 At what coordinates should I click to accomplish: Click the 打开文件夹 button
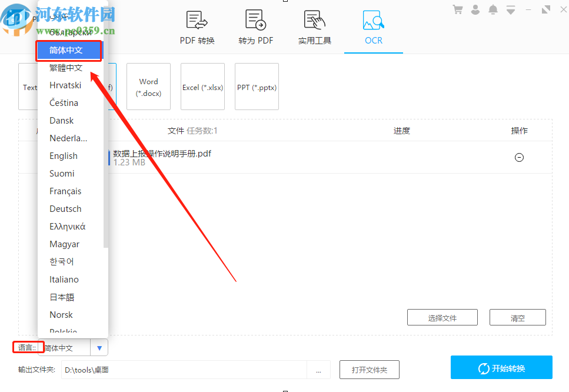coord(370,370)
